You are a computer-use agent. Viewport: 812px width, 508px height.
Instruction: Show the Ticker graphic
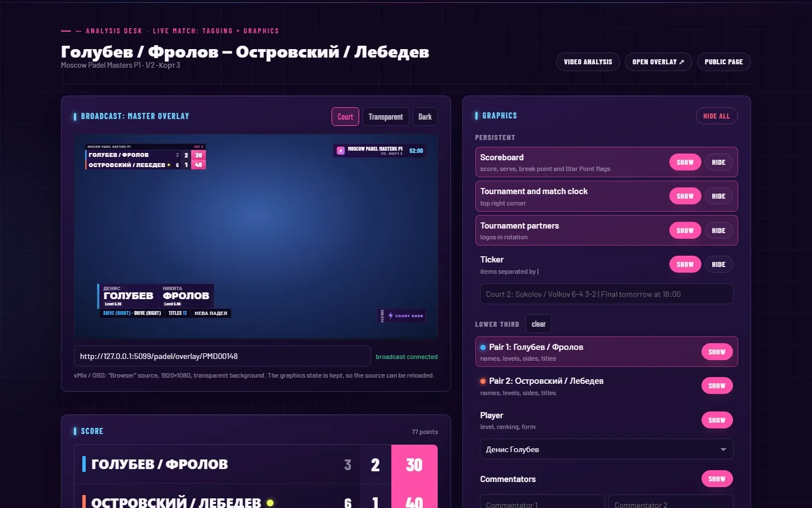click(685, 264)
